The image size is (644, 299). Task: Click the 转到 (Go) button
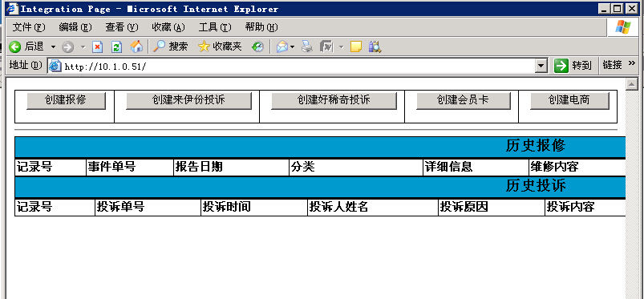pyautogui.click(x=573, y=66)
